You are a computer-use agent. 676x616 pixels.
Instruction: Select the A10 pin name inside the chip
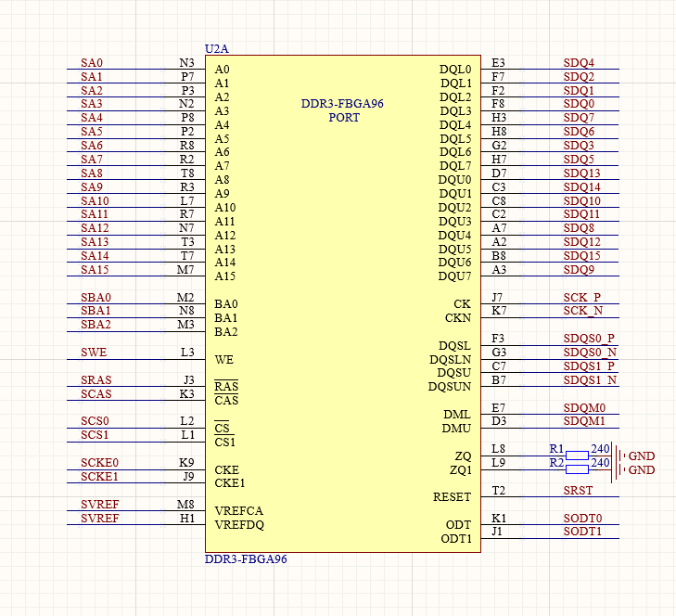tap(225, 208)
